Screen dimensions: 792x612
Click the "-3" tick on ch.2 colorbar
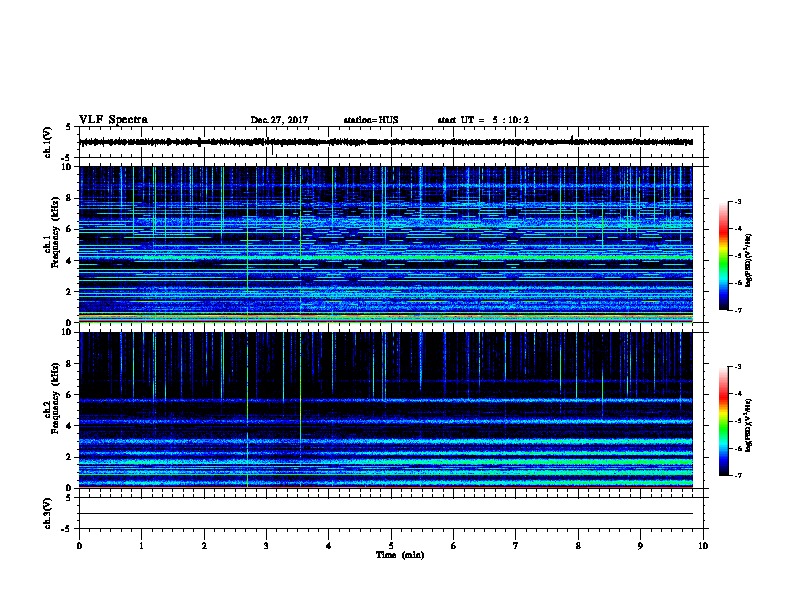pyautogui.click(x=737, y=367)
